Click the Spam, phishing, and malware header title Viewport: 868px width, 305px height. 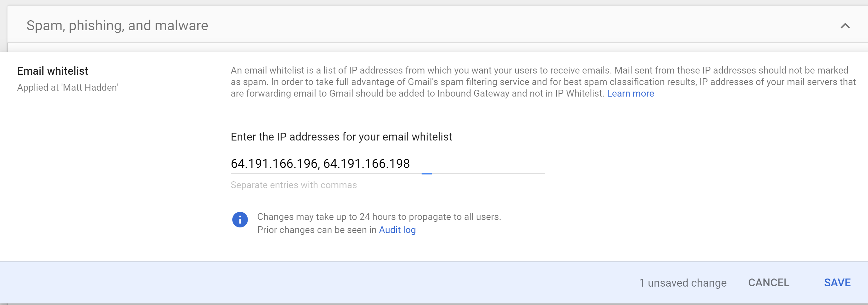coord(117,26)
